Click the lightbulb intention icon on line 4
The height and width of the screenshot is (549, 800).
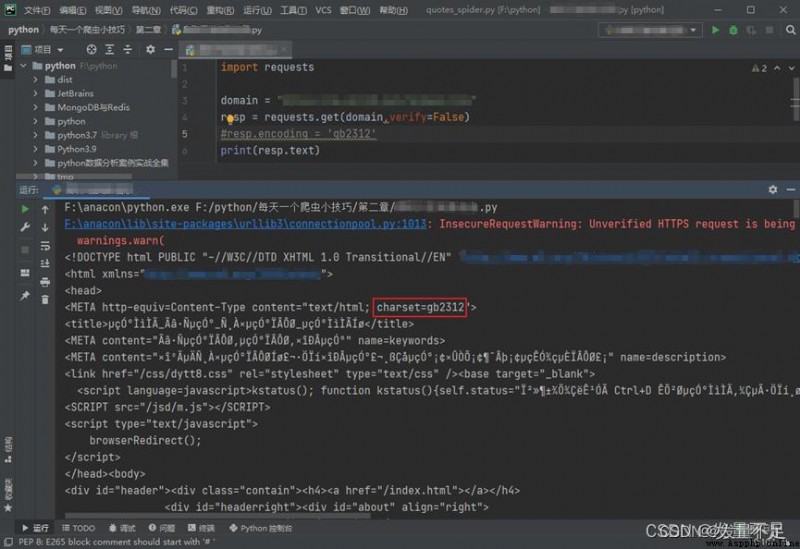point(230,119)
